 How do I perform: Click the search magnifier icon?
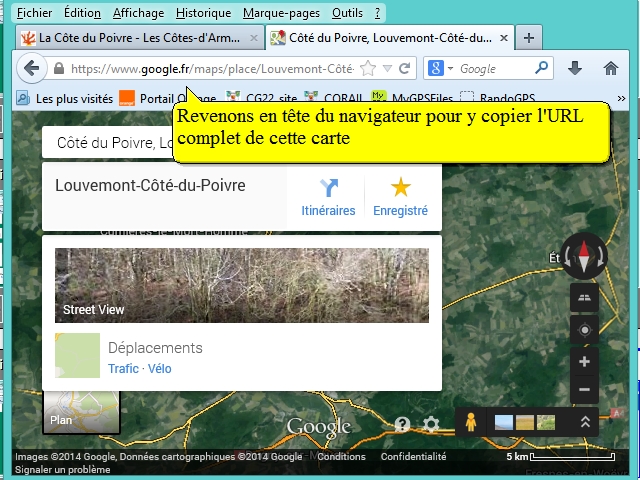tap(541, 68)
